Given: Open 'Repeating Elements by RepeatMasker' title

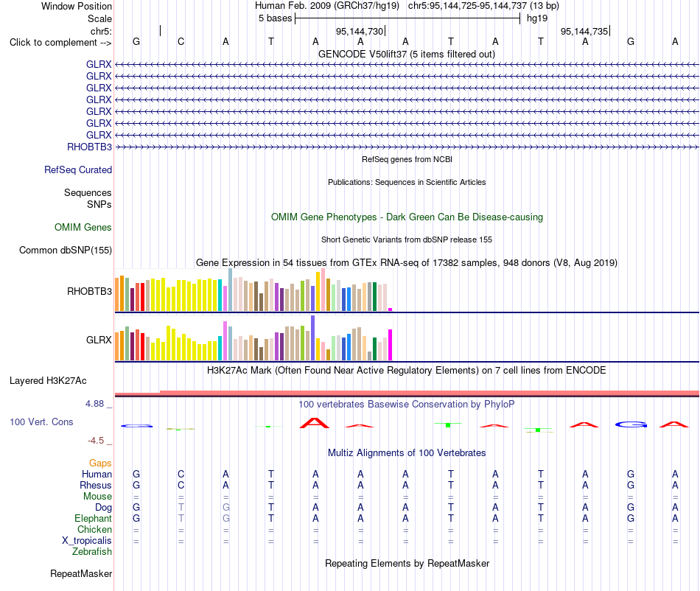Looking at the screenshot, I should click(x=407, y=563).
